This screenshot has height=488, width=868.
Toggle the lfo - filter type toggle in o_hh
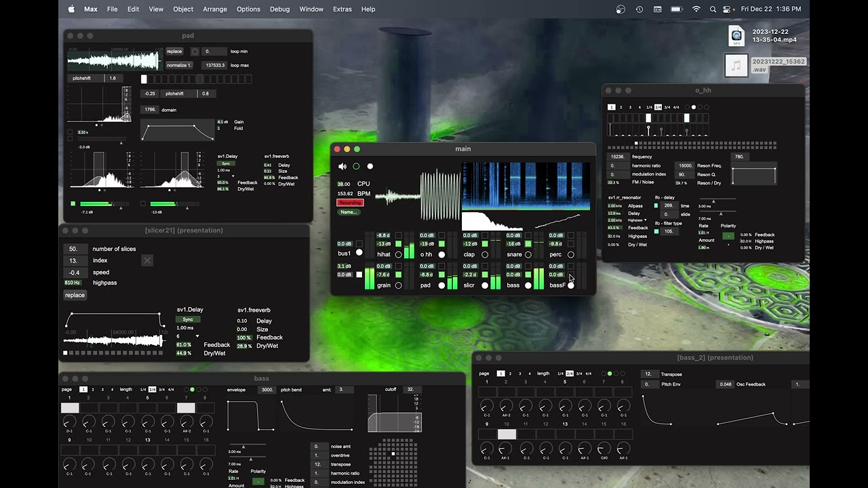click(x=656, y=232)
